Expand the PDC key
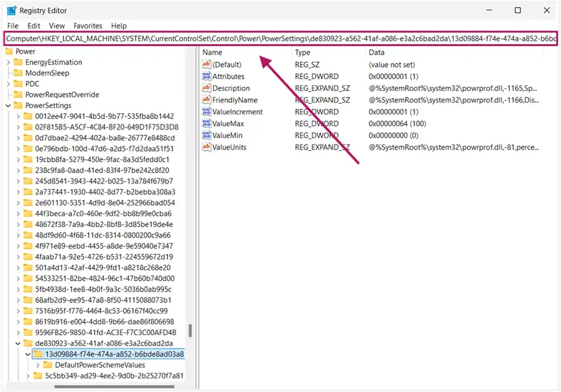This screenshot has height=392, width=561. 9,84
